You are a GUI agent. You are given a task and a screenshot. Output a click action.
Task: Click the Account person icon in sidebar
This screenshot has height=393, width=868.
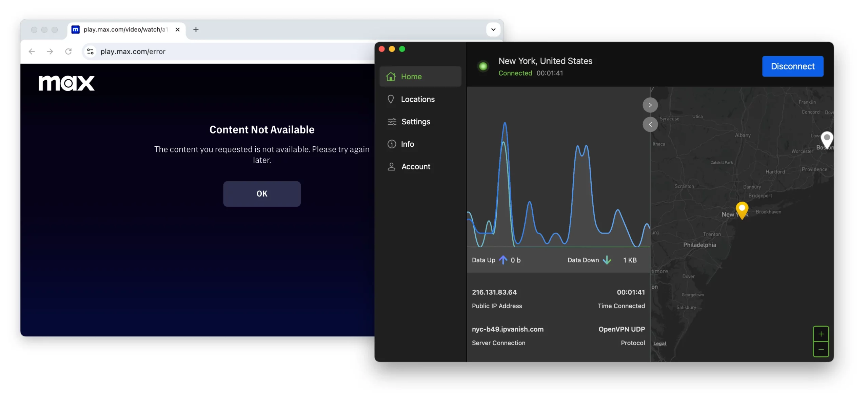pos(391,166)
